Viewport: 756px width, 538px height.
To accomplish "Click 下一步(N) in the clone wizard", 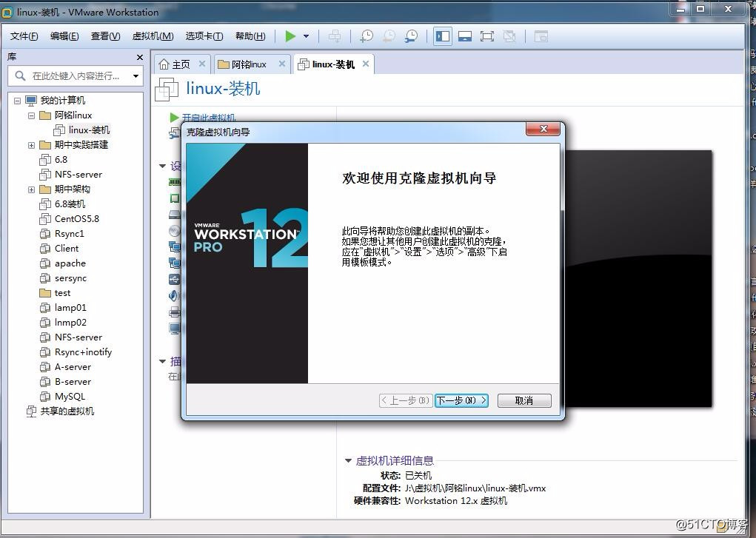I will point(461,400).
